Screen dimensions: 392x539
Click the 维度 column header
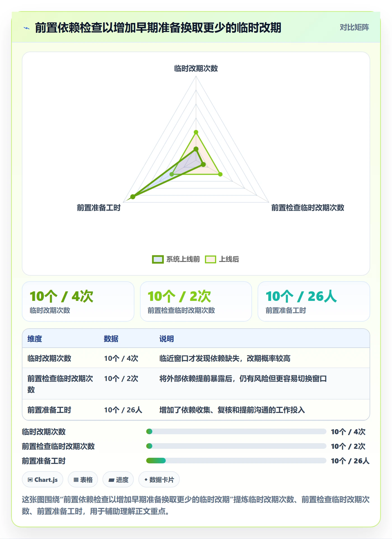[x=35, y=339]
